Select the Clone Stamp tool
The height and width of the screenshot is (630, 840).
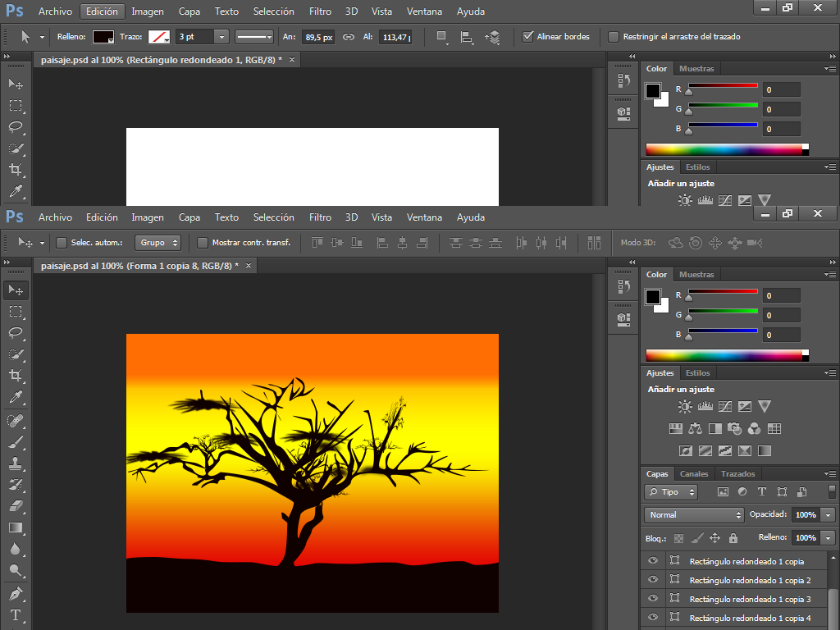[x=16, y=464]
